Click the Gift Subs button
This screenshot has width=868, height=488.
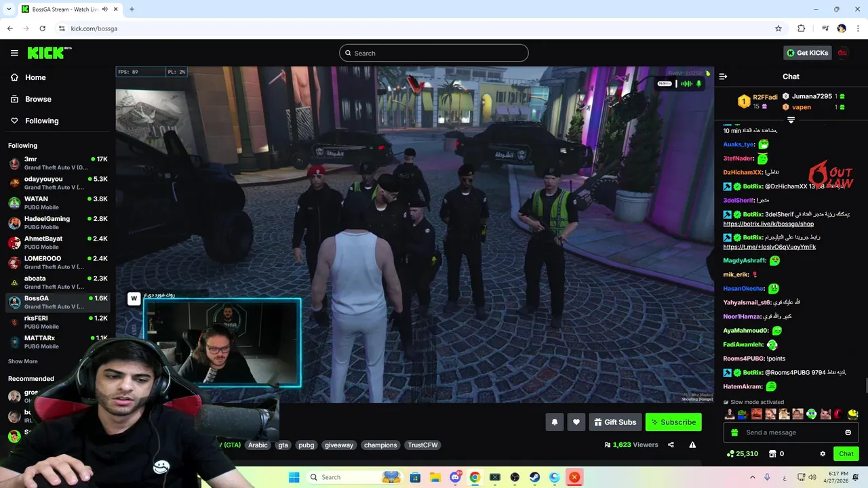pyautogui.click(x=615, y=422)
